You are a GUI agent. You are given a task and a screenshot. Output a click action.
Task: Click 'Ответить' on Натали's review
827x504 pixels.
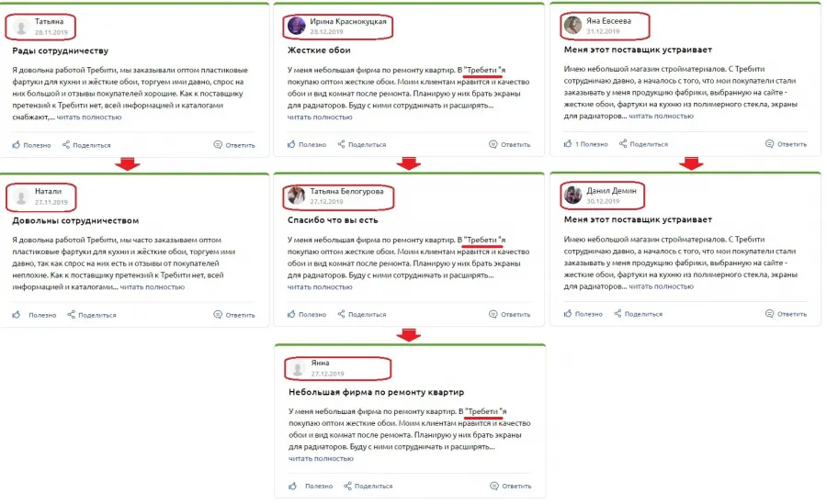(240, 315)
